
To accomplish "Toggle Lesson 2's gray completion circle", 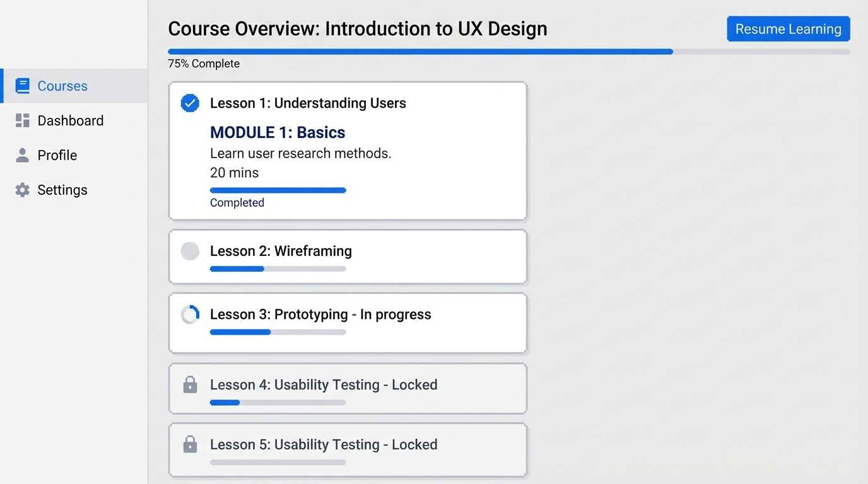I will 190,251.
